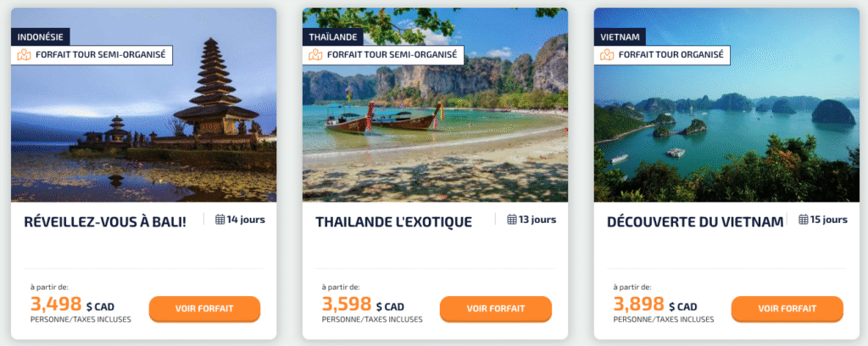Viewport: 868px width, 346px height.
Task: Click the tour package icon on Thaïlande card
Action: (x=315, y=55)
